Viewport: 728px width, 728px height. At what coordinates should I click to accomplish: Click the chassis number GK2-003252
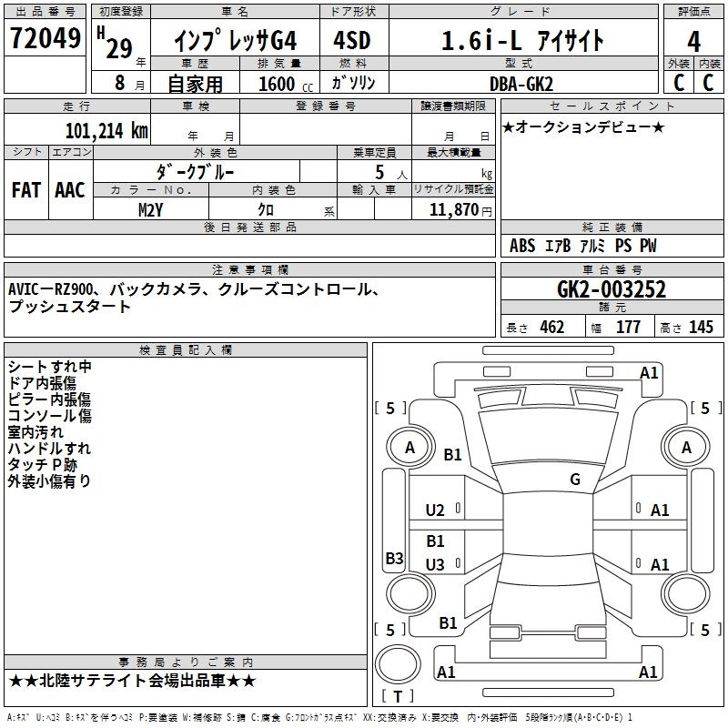click(612, 289)
